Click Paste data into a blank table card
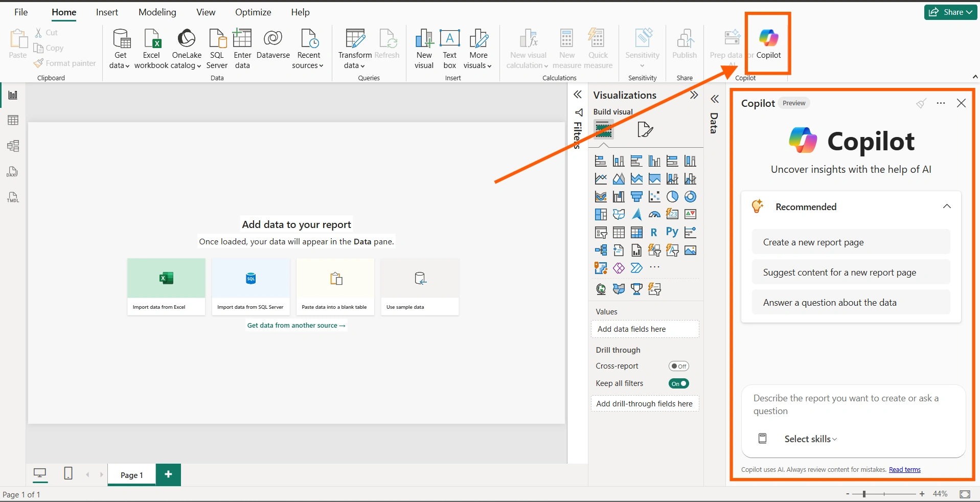Viewport: 980px width, 502px height. click(x=335, y=287)
